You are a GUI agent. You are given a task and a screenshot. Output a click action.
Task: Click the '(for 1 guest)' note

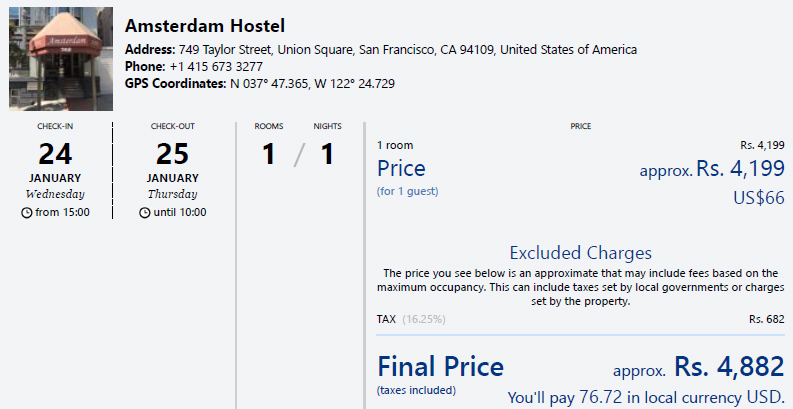pos(407,190)
